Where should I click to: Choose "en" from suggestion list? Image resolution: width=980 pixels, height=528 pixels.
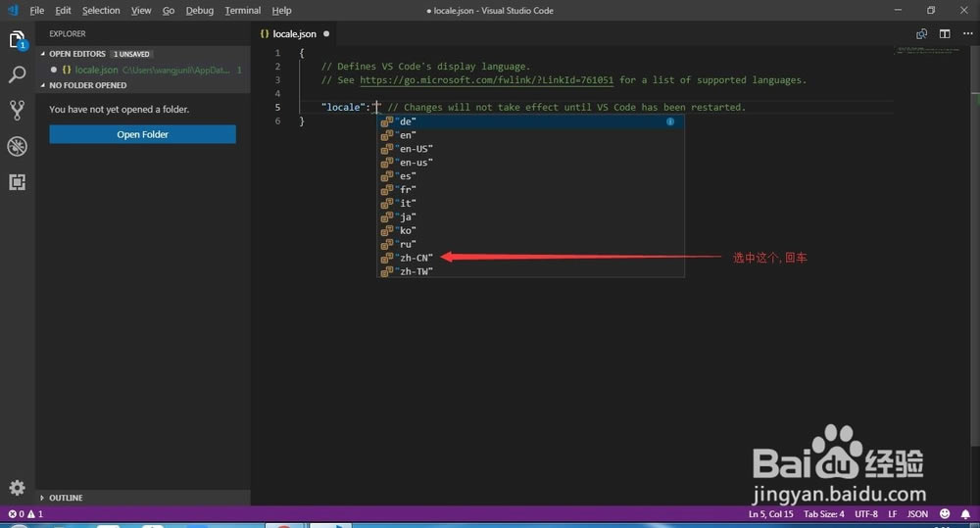coord(530,135)
